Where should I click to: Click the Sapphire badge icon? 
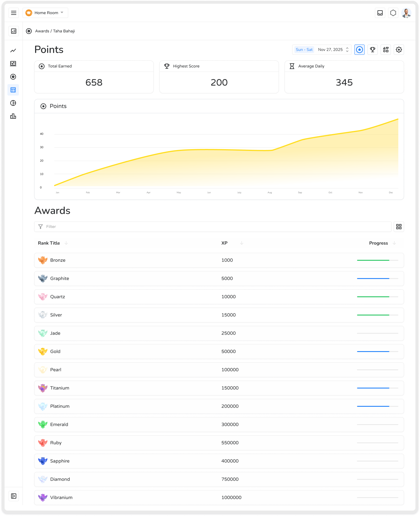43,461
